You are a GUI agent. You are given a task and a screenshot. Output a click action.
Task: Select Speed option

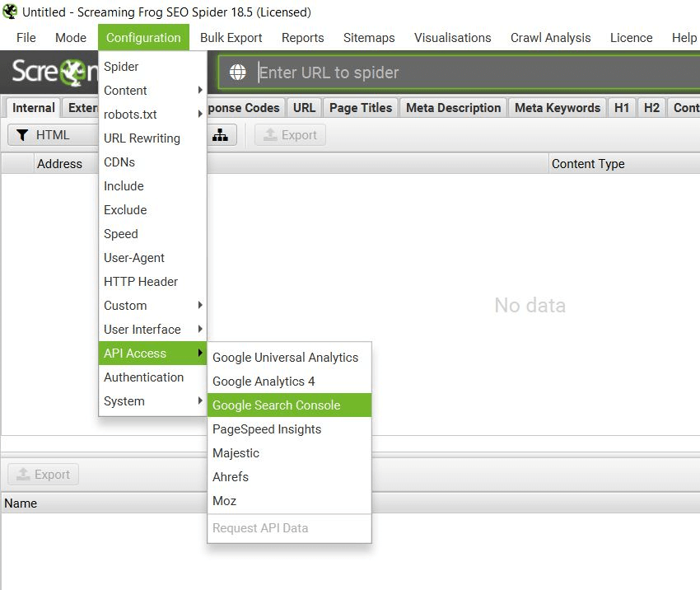pyautogui.click(x=152, y=233)
